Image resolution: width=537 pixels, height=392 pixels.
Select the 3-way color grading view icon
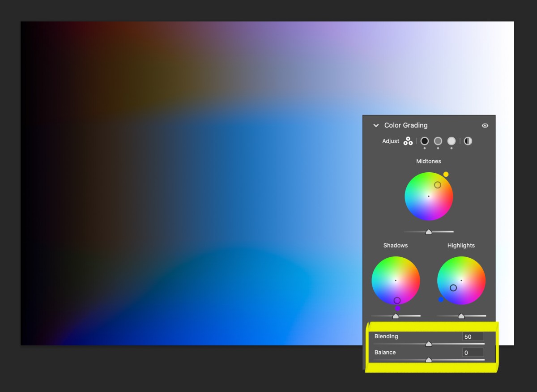tap(408, 141)
